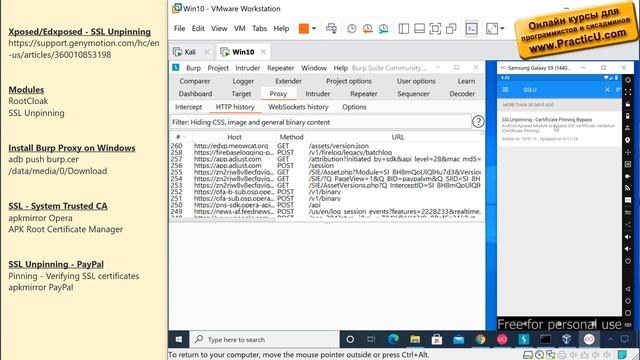Open the Mail app on the taskbar

[x=459, y=339]
